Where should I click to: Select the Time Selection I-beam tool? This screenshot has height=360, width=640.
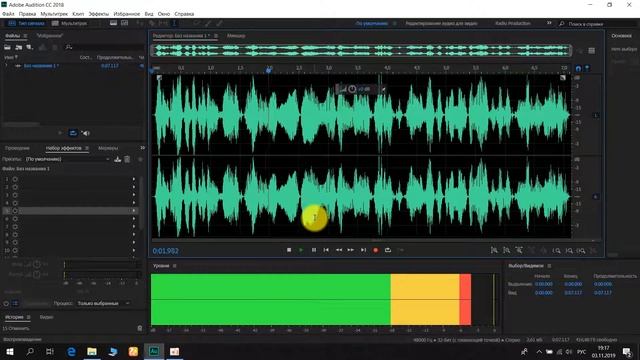point(174,23)
